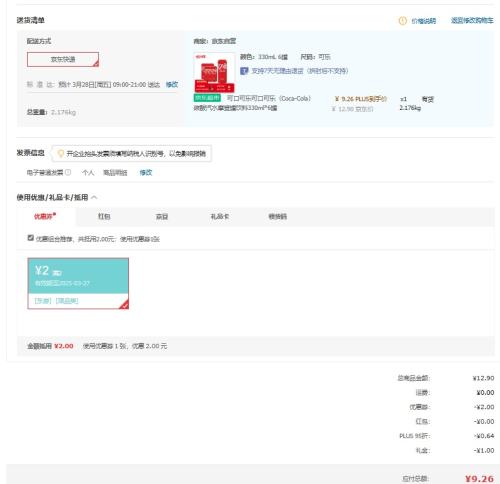Click the 个人 invoice title text

(x=88, y=173)
